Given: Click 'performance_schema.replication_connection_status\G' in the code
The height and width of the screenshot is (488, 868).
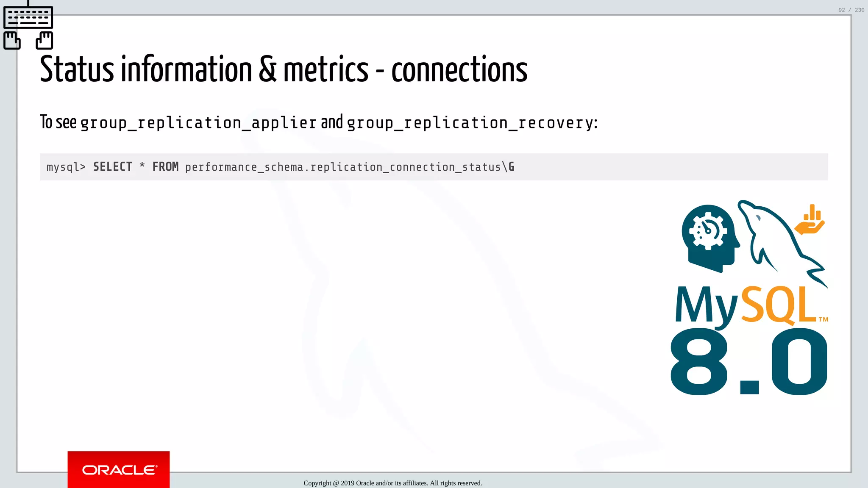Looking at the screenshot, I should pyautogui.click(x=350, y=167).
